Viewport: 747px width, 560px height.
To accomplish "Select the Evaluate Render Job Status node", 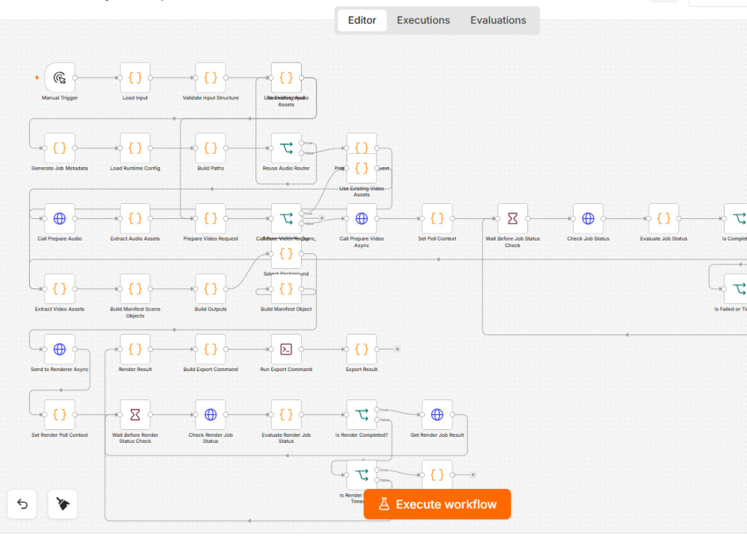I will (286, 414).
